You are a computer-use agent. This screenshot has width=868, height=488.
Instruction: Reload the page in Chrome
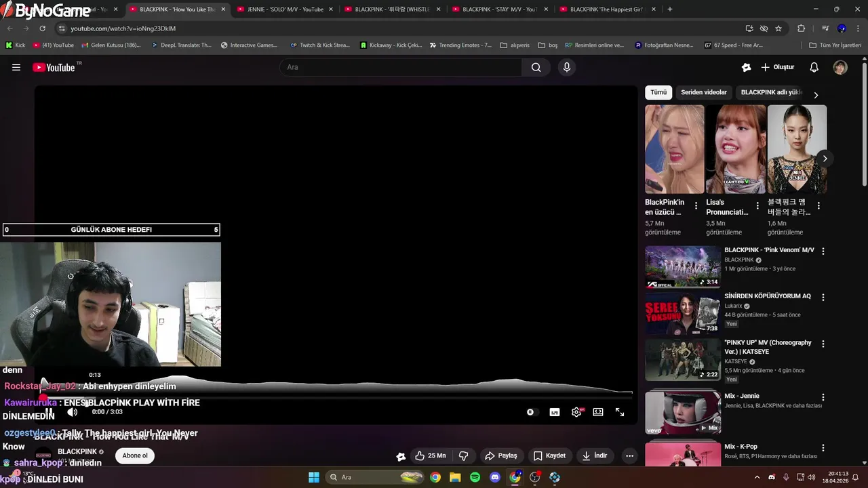click(x=42, y=28)
